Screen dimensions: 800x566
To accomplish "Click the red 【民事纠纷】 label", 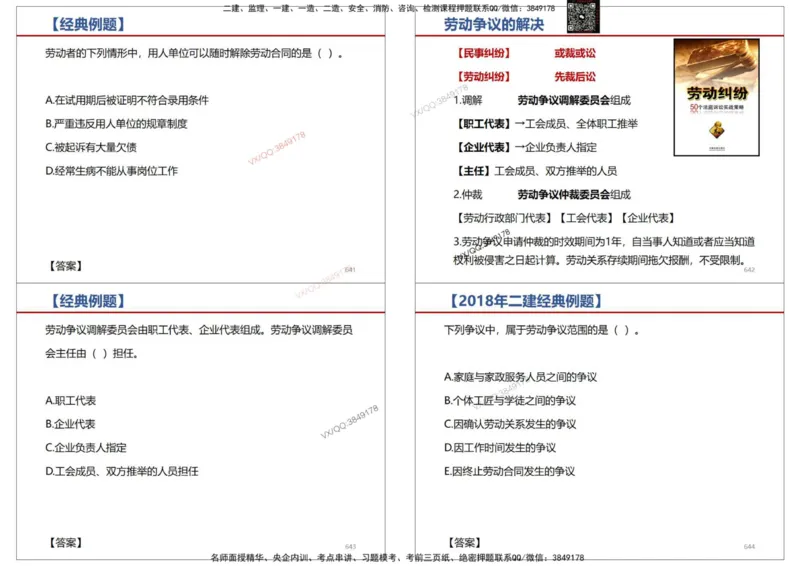I will tap(484, 53).
